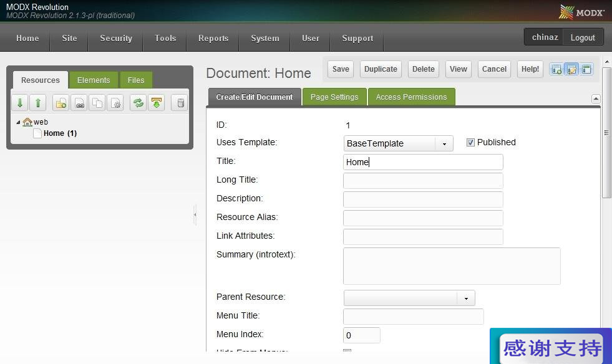Open the Home menu
Viewport: 612px width, 364px height.
pos(27,38)
